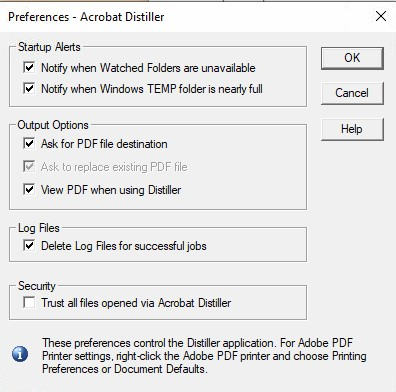
Task: Close the Preferences dialog with the X
Action: tap(381, 16)
